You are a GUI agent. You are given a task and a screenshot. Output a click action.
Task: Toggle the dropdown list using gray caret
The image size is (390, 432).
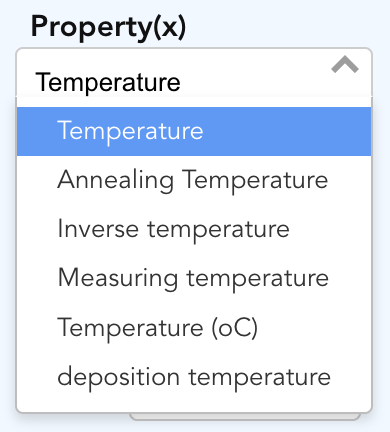point(345,65)
